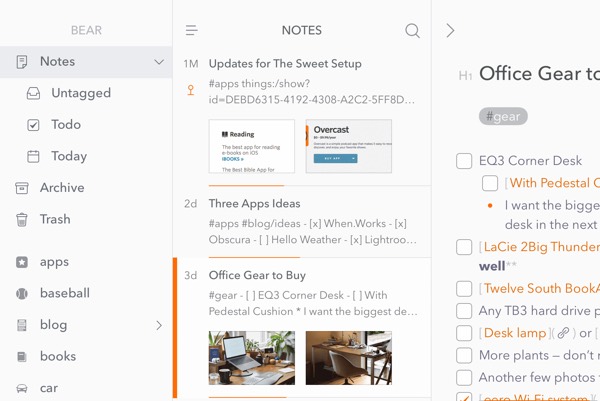Click the Notes document icon in sidebar

(22, 62)
